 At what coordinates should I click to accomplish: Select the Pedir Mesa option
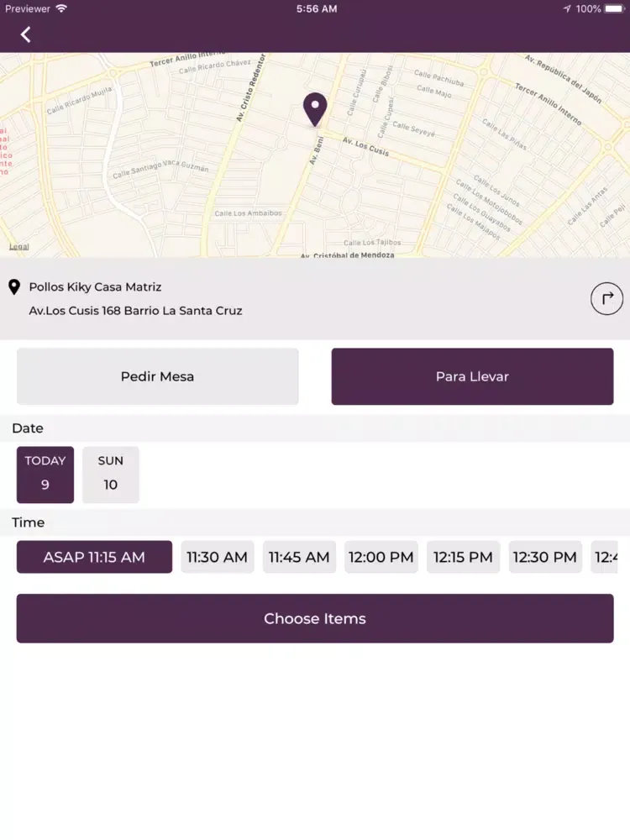[158, 376]
